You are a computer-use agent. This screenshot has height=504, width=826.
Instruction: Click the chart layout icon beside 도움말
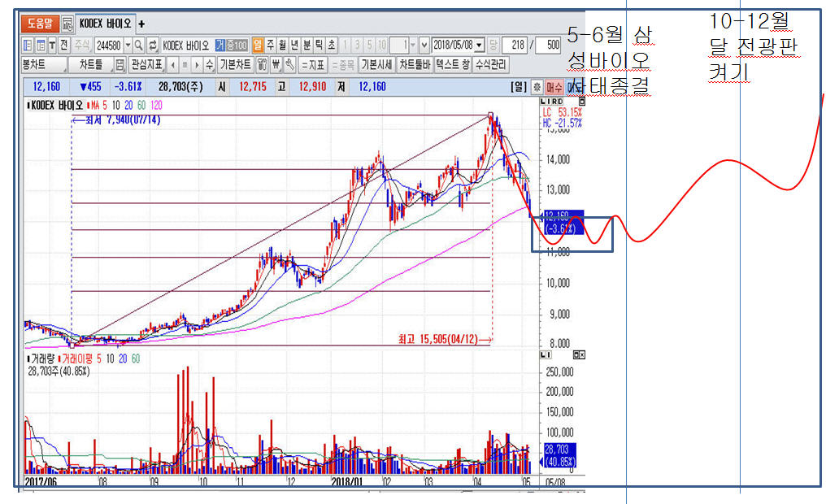point(67,24)
